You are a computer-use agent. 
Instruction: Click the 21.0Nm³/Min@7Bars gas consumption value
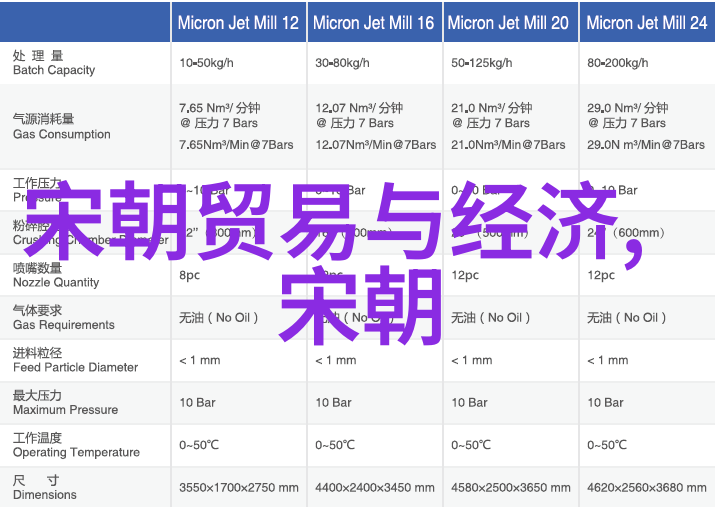[508, 145]
